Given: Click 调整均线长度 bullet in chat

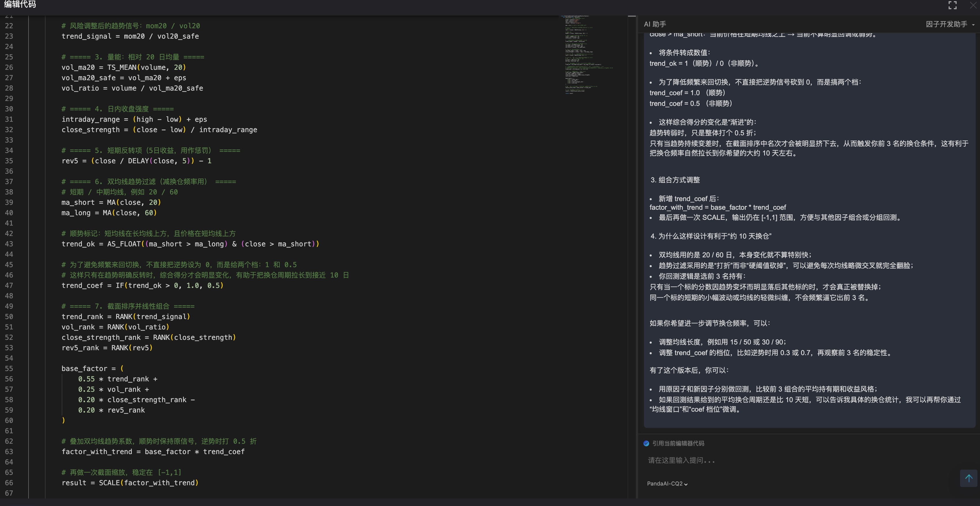Looking at the screenshot, I should [x=722, y=342].
